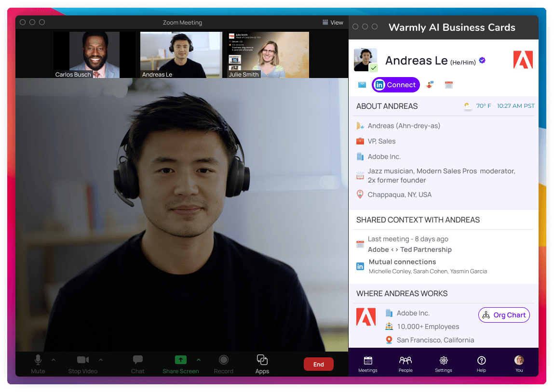Switch to the People tab
This screenshot has height=392, width=554.
click(405, 364)
